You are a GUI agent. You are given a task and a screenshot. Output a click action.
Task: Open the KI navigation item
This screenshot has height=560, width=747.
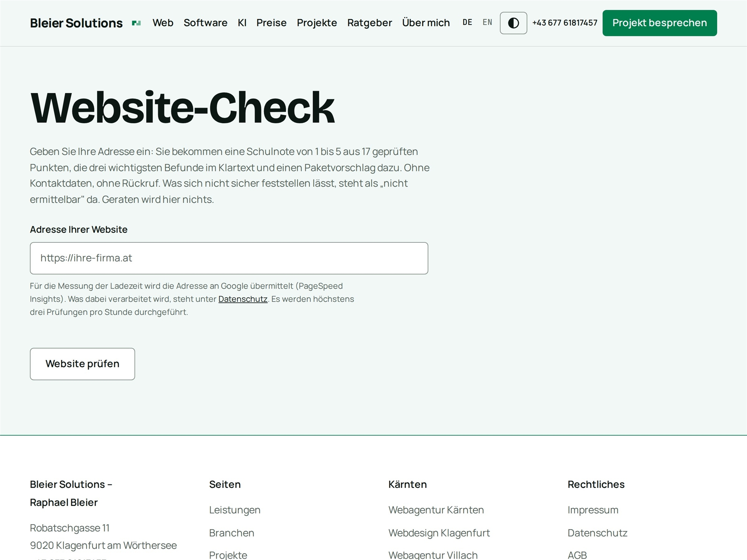tap(242, 23)
